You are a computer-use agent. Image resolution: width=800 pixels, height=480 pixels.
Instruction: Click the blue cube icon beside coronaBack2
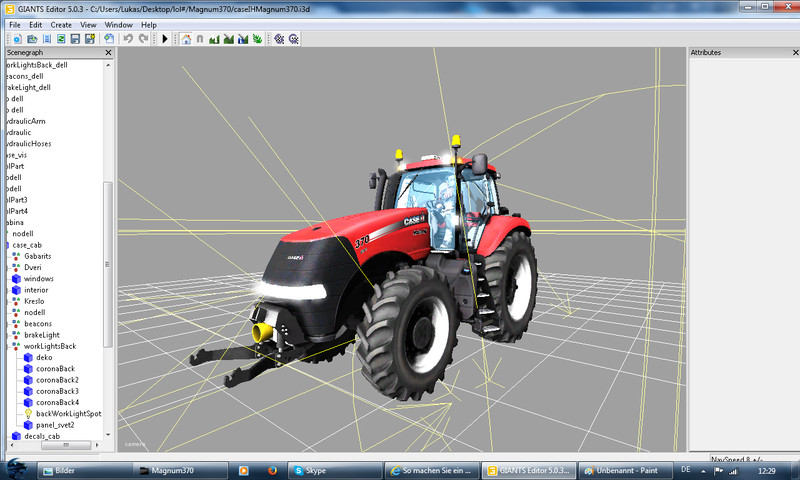click(x=28, y=380)
